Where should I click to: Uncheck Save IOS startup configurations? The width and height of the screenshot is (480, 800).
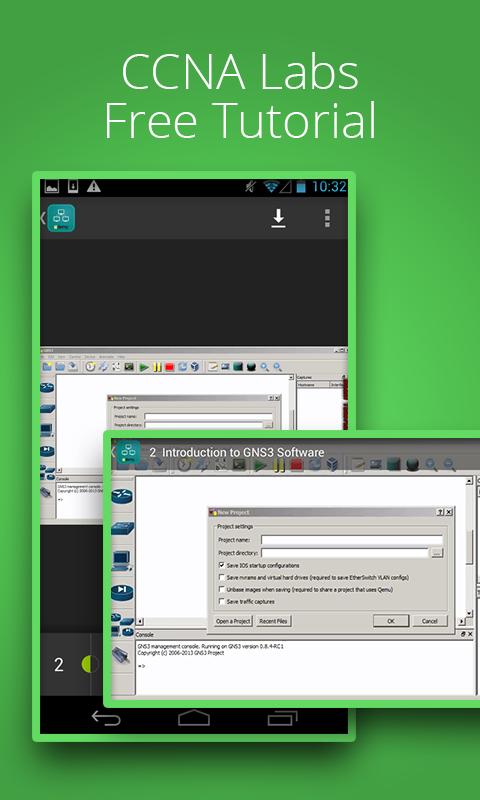tap(221, 565)
